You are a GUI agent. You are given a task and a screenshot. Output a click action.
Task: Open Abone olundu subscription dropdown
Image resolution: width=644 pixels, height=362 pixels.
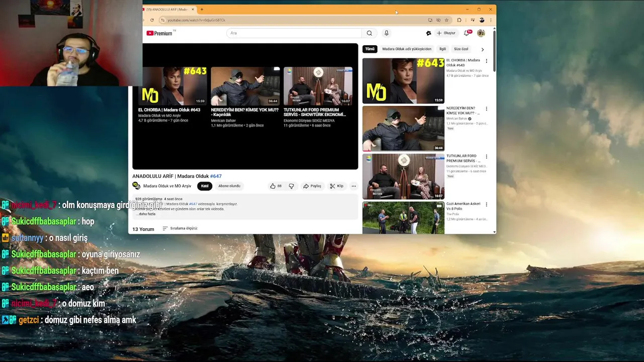click(229, 186)
